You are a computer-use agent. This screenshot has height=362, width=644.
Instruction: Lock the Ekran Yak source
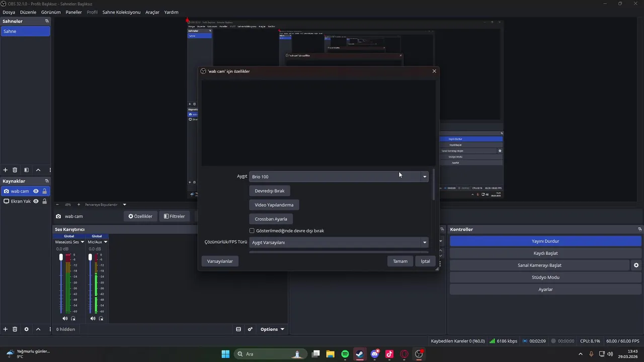tap(44, 201)
